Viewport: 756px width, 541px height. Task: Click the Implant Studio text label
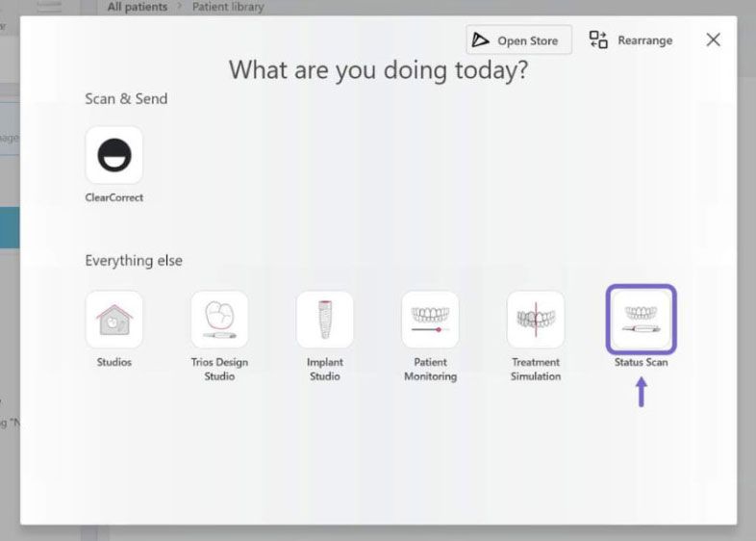[x=325, y=369]
